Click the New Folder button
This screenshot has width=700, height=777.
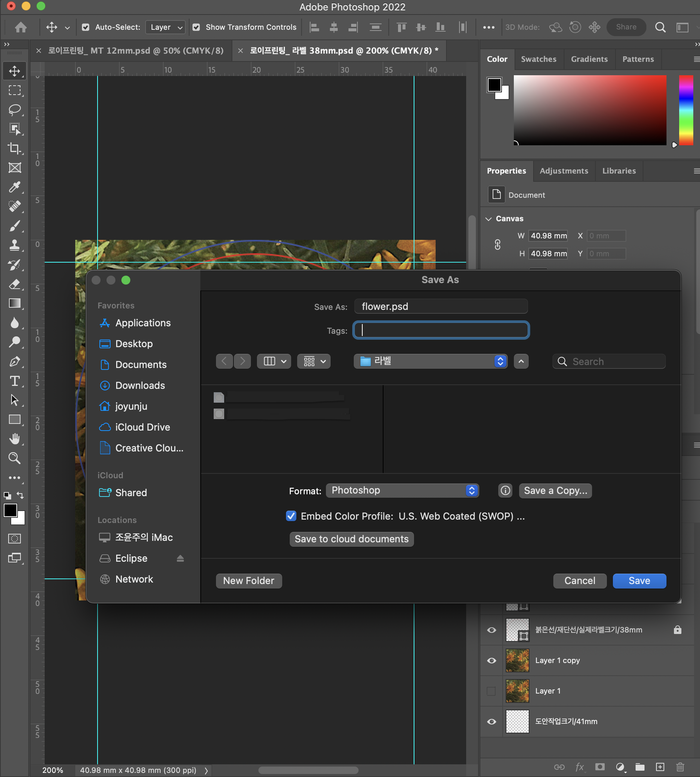(248, 580)
